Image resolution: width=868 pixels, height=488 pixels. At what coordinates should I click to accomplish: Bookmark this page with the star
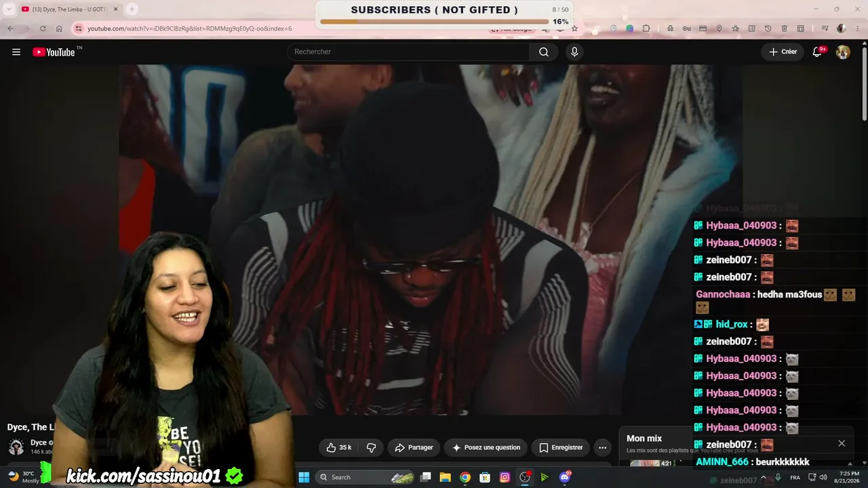(574, 28)
